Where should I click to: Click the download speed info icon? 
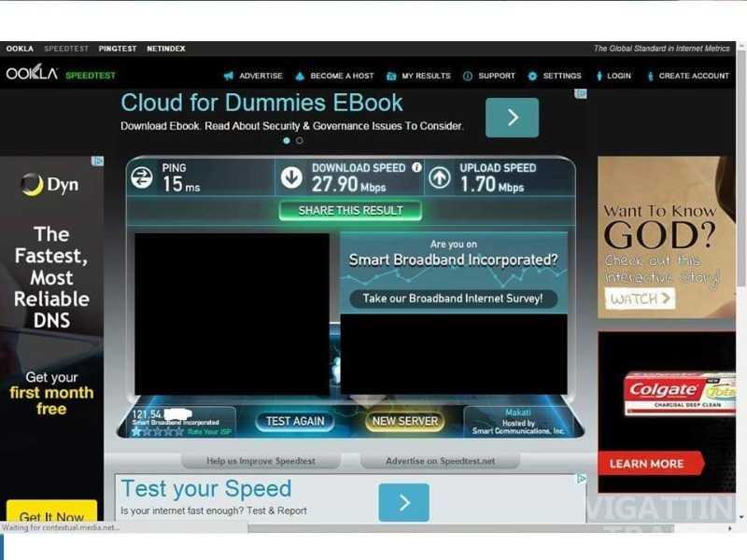[416, 167]
